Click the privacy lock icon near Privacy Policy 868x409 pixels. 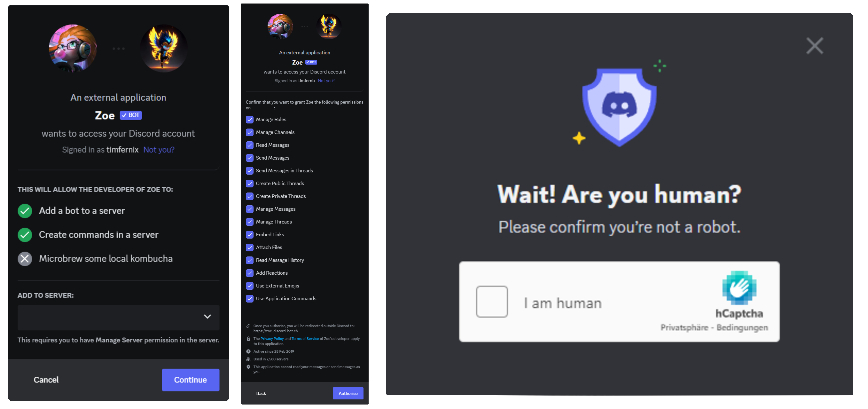[x=248, y=339]
